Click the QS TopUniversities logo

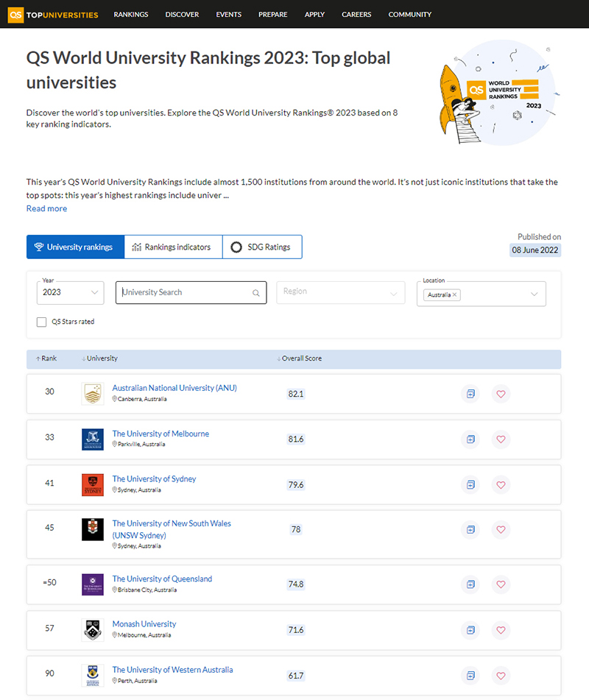53,15
